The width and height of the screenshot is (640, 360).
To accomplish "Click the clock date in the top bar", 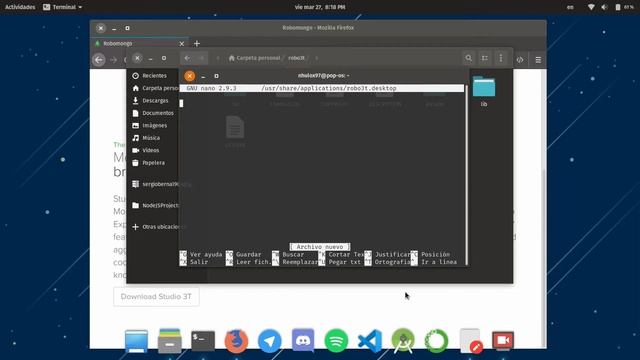I will tap(320, 7).
